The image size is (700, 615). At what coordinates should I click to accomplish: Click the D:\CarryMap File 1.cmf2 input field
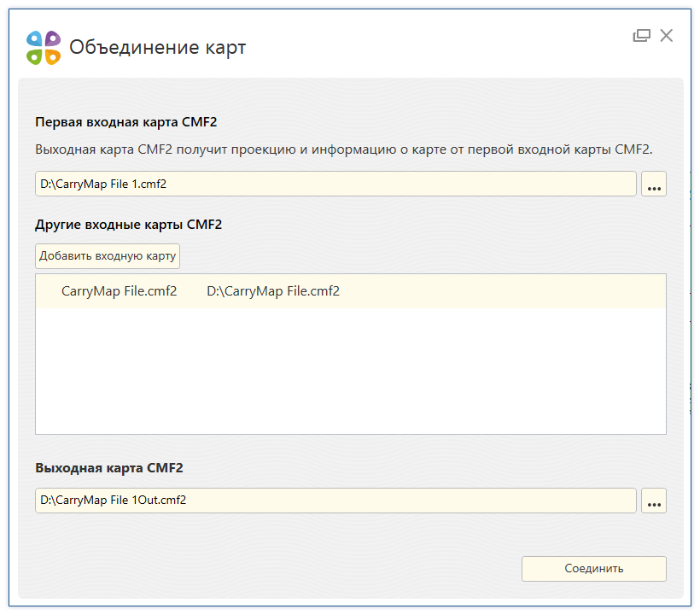pyautogui.click(x=335, y=184)
